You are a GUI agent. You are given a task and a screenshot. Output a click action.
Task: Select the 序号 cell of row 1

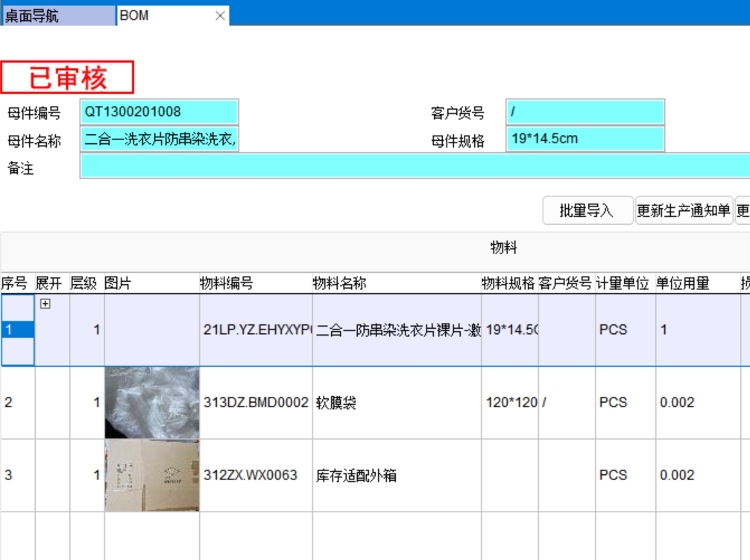(17, 330)
